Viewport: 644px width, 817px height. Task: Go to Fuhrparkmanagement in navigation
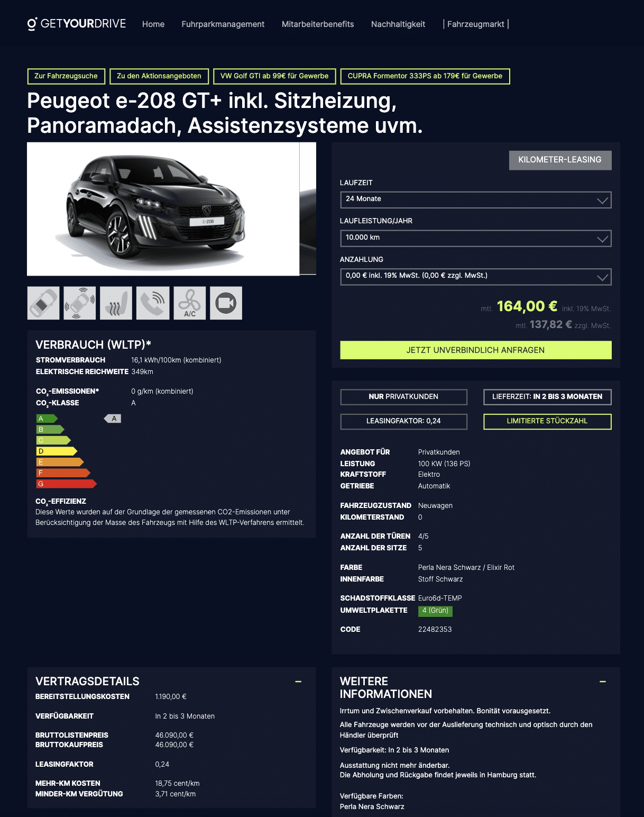223,24
